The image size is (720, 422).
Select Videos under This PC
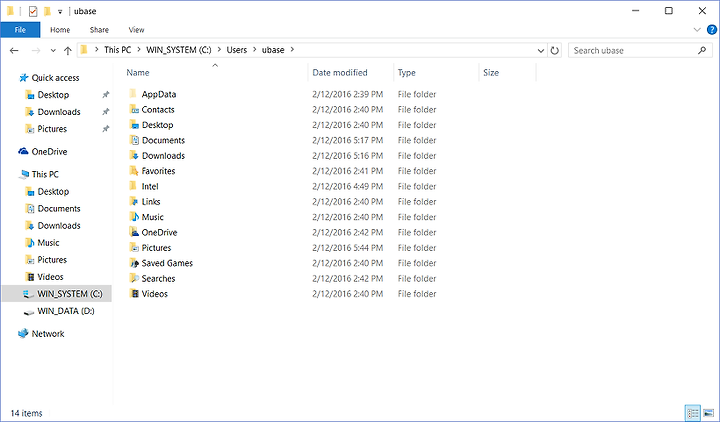50,276
